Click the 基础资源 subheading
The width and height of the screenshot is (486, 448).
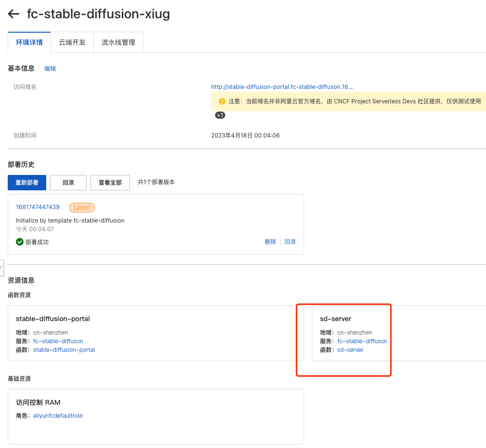pos(19,379)
